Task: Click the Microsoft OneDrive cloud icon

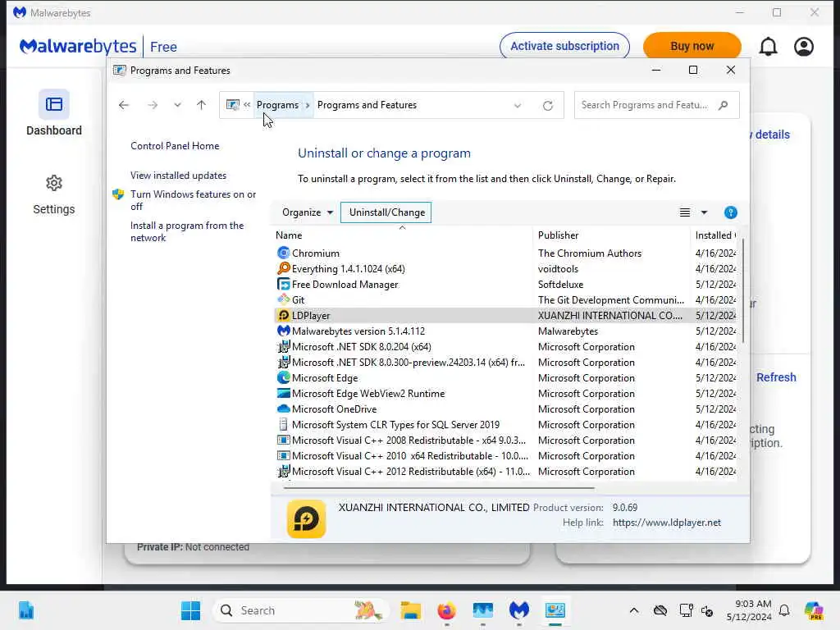Action: coord(283,409)
